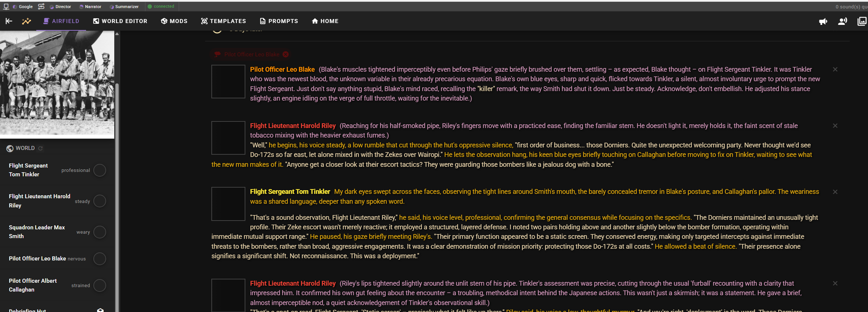Open the Google client agent entry
The width and height of the screenshot is (868, 312).
[x=23, y=7]
